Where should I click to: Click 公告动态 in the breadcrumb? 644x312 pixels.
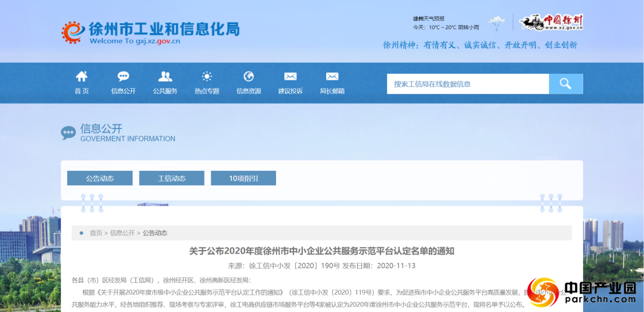coord(155,233)
